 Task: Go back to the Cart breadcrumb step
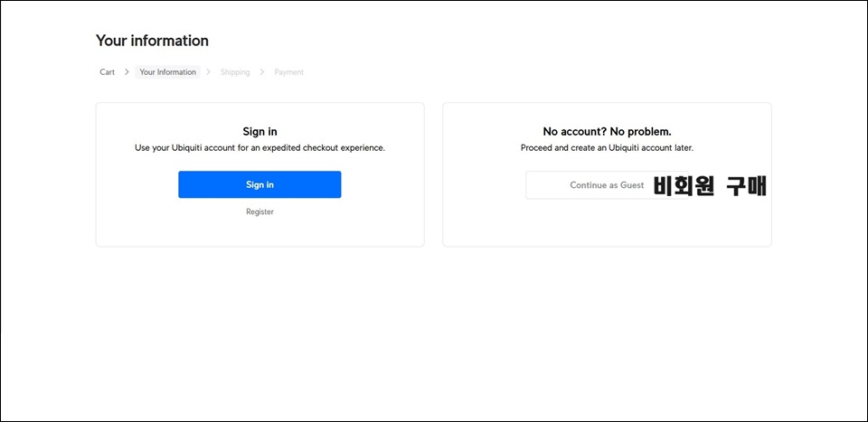click(x=108, y=72)
